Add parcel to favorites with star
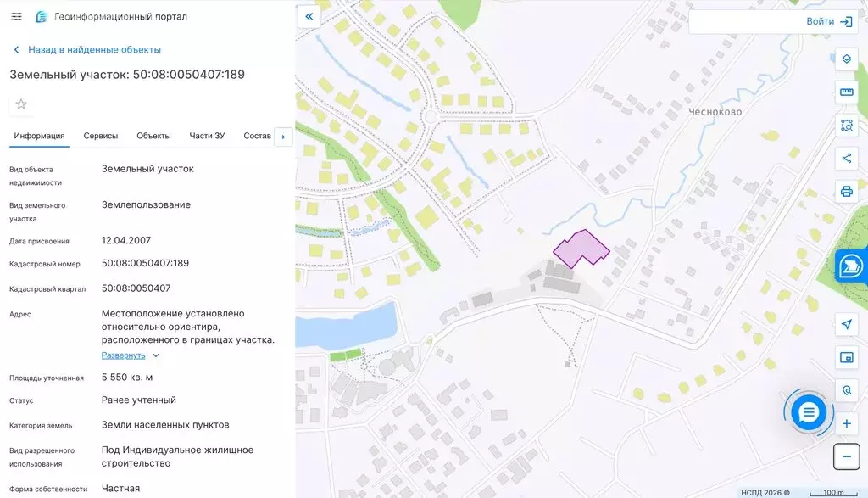This screenshot has height=498, width=868. click(21, 104)
